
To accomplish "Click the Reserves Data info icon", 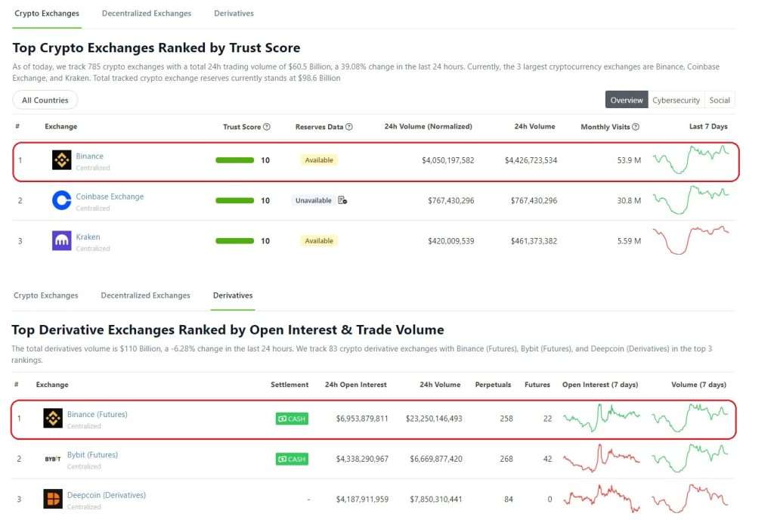I will [349, 127].
